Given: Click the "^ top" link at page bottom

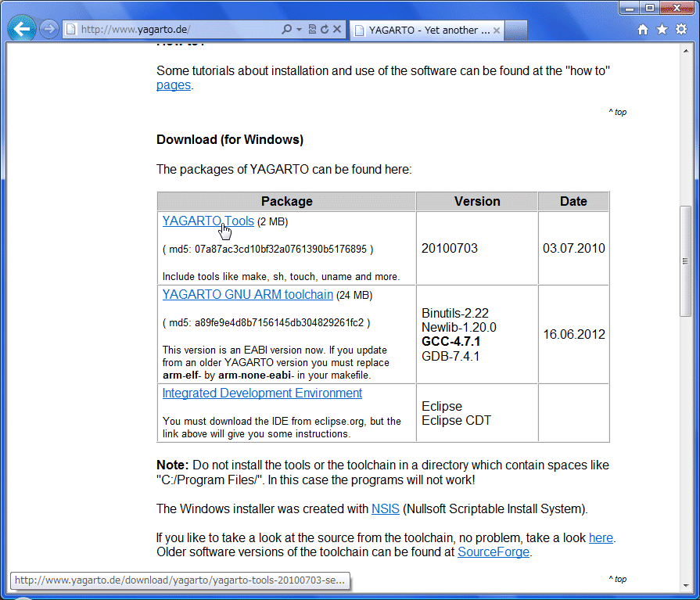Looking at the screenshot, I should (x=618, y=579).
